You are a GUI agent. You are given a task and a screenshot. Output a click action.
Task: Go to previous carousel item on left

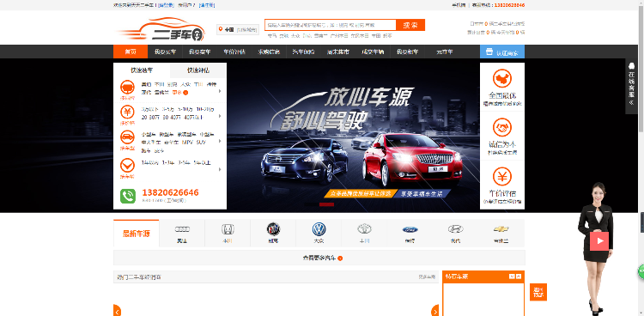pyautogui.click(x=117, y=311)
